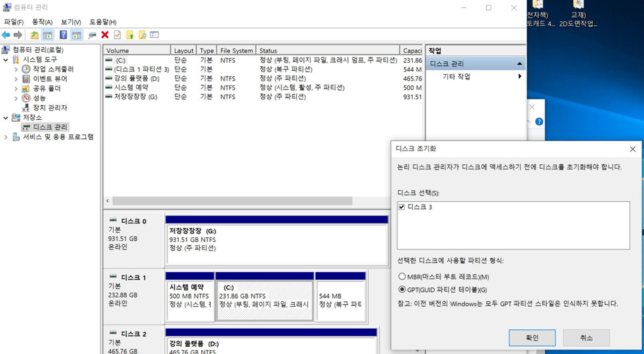Collapse the 디스크 관리 actions section arrow

tap(519, 63)
